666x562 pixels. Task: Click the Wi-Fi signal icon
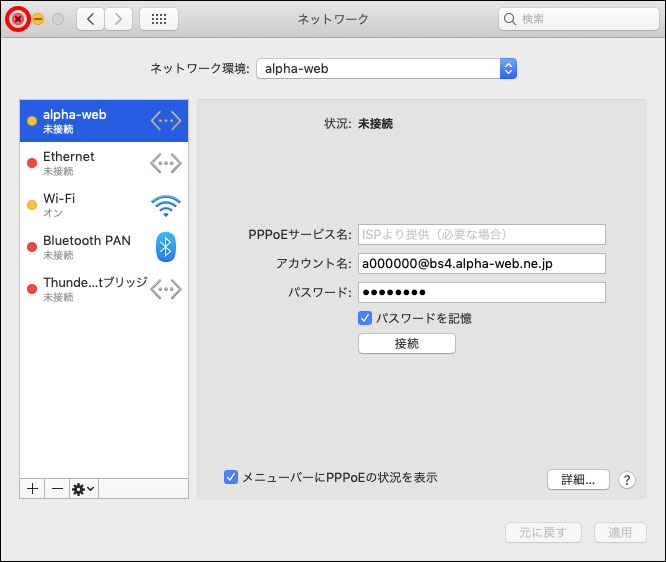click(x=166, y=206)
